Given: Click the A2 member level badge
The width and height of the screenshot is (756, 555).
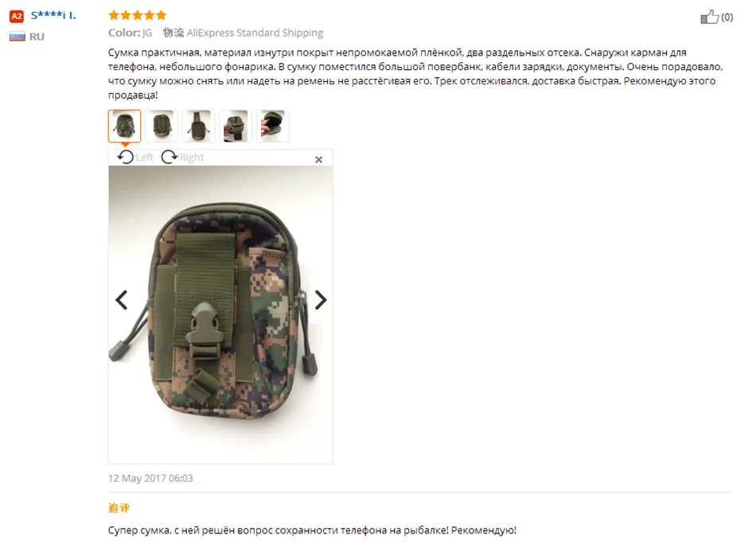Looking at the screenshot, I should pyautogui.click(x=17, y=17).
